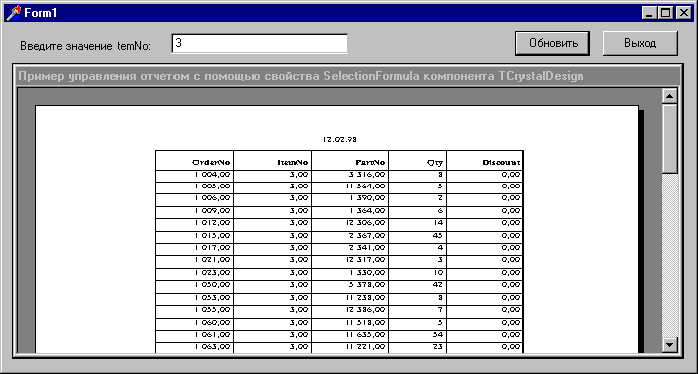698x374 pixels.
Task: Maximize the Form1 window
Action: [665, 13]
